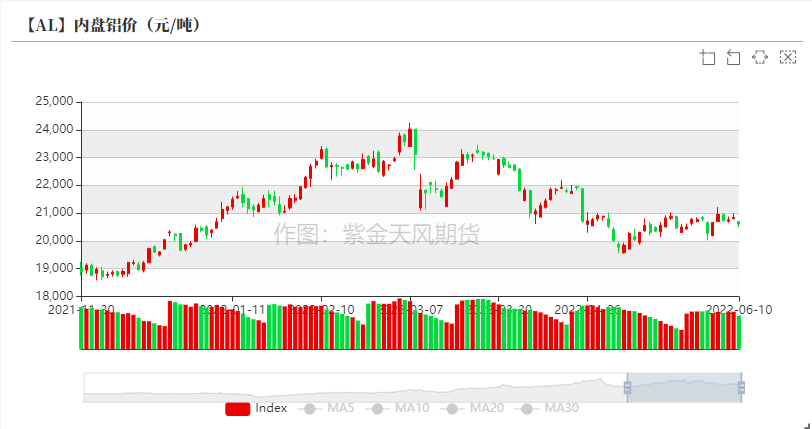Click the left handle of zoom slider
Viewport: 812px width, 429px height.
tap(627, 387)
